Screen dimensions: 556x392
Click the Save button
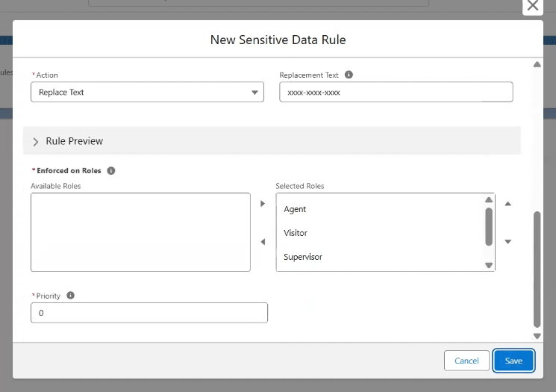pyautogui.click(x=513, y=361)
